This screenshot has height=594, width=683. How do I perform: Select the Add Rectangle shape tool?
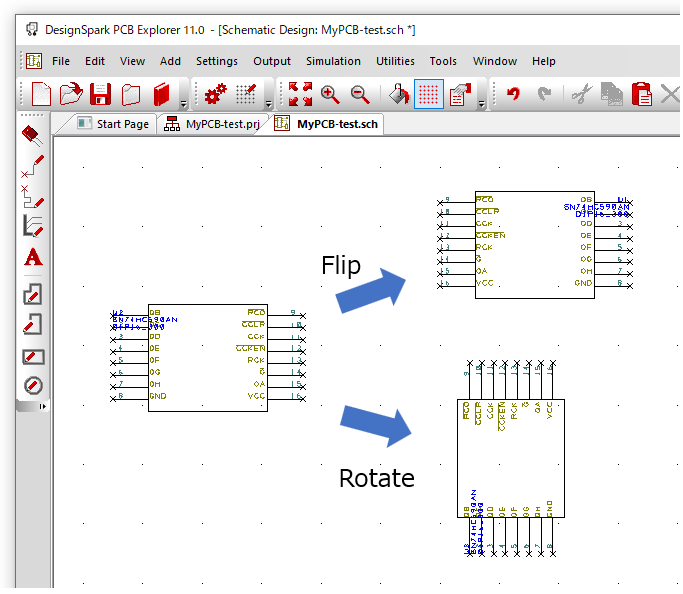(33, 356)
